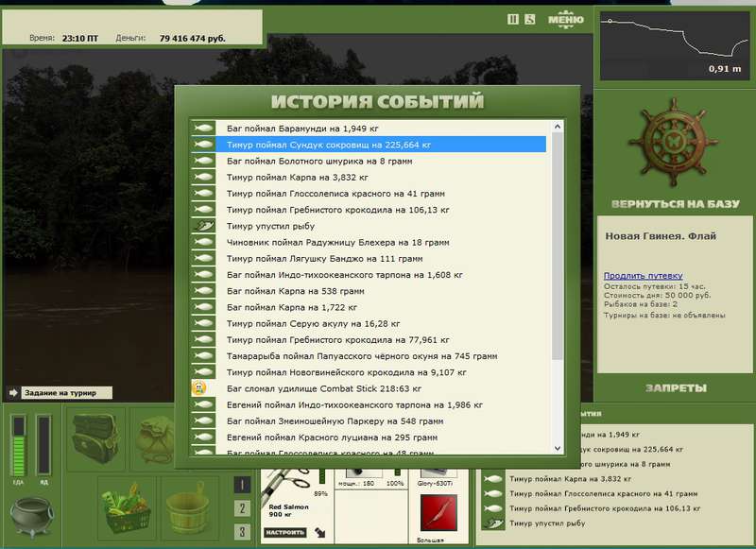Open the cooking cauldron icon

(x=32, y=518)
